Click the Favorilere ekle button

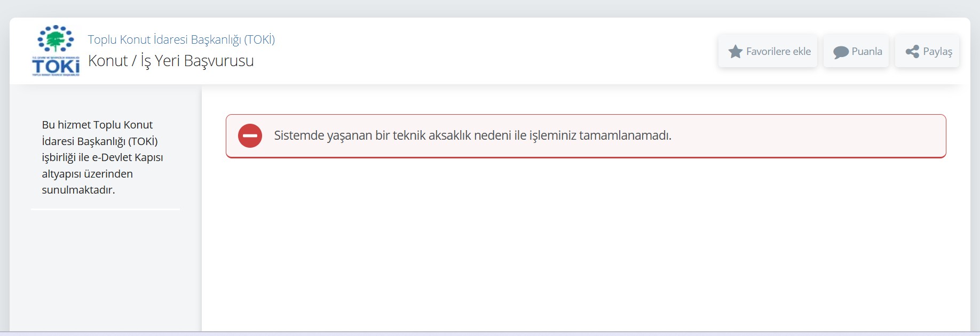tap(767, 51)
